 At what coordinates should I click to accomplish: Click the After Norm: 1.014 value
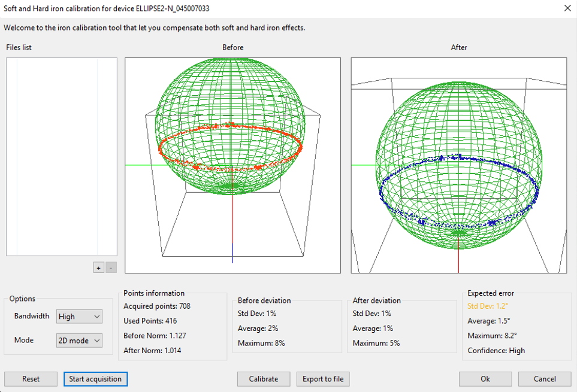(x=152, y=351)
